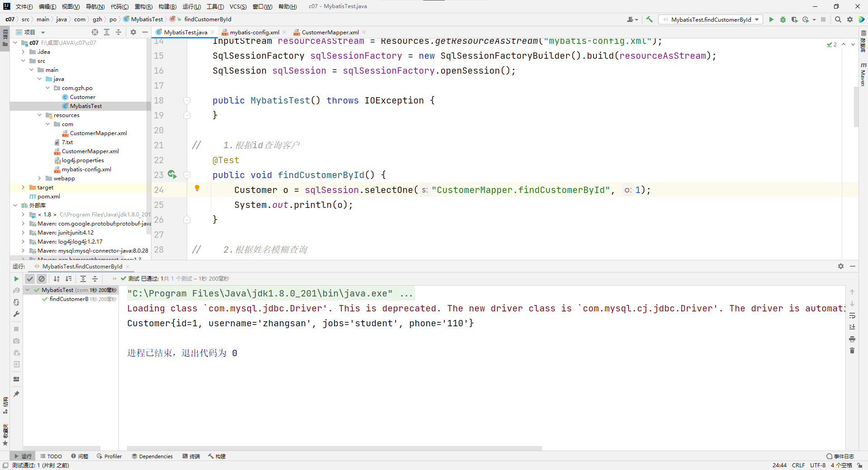The height and width of the screenshot is (470, 868).
Task: Clear console with trash icon
Action: point(852,351)
